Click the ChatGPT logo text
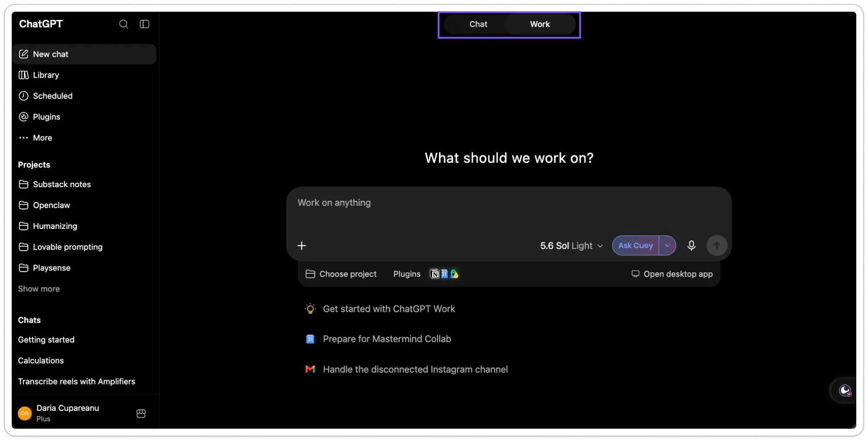 [41, 24]
